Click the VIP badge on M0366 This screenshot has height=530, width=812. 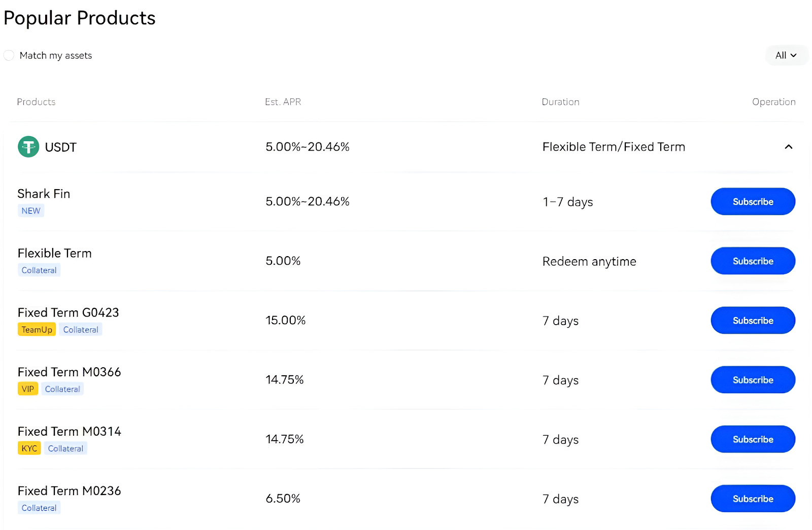[28, 389]
